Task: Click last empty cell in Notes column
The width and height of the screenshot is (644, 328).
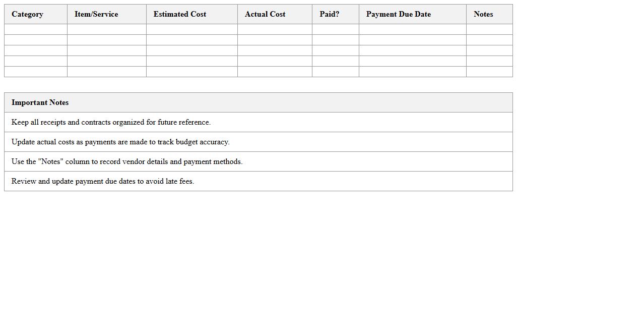Action: (x=489, y=72)
